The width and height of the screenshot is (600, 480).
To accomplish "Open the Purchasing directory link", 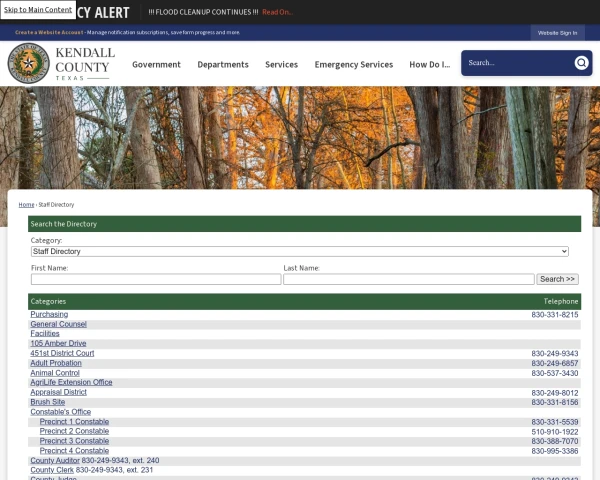I will (49, 314).
